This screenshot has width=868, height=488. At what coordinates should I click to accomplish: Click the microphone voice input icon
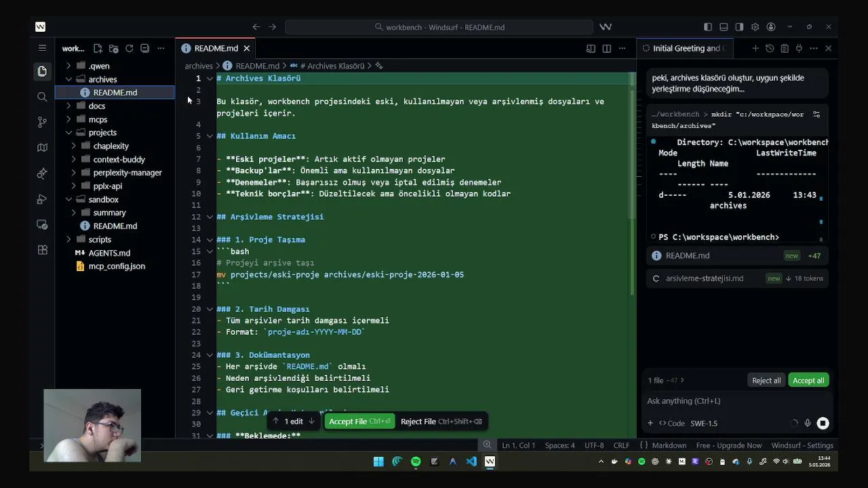pos(807,423)
